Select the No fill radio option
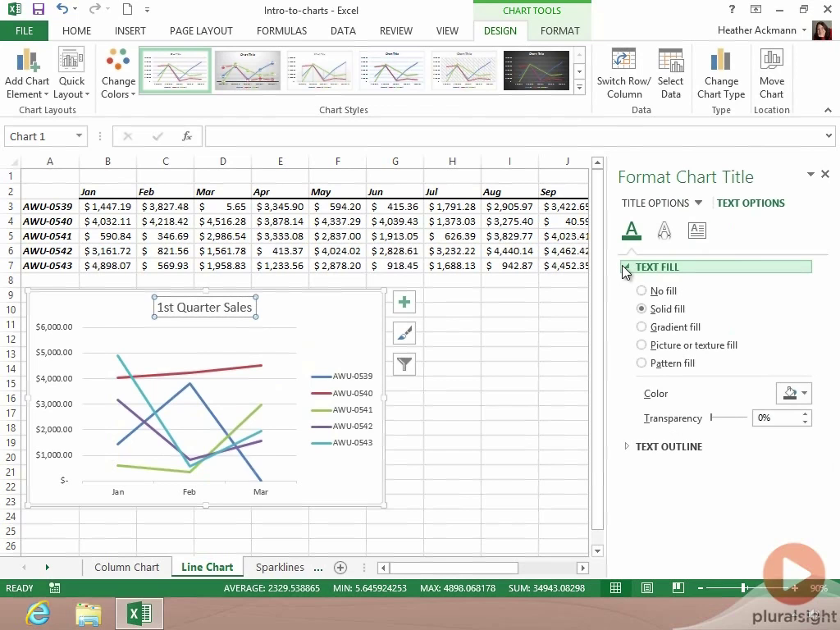Image resolution: width=840 pixels, height=630 pixels. tap(641, 291)
